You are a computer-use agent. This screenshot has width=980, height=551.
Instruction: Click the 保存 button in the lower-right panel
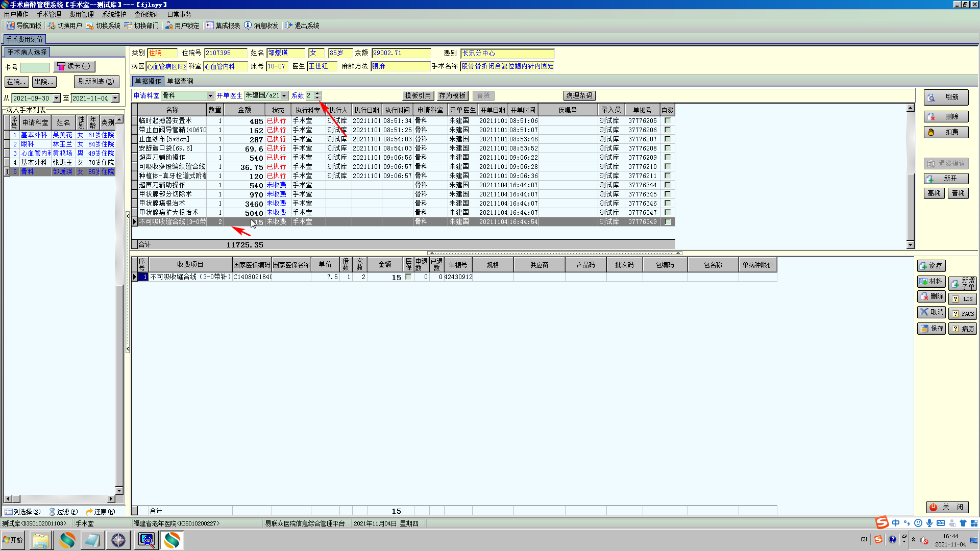932,329
